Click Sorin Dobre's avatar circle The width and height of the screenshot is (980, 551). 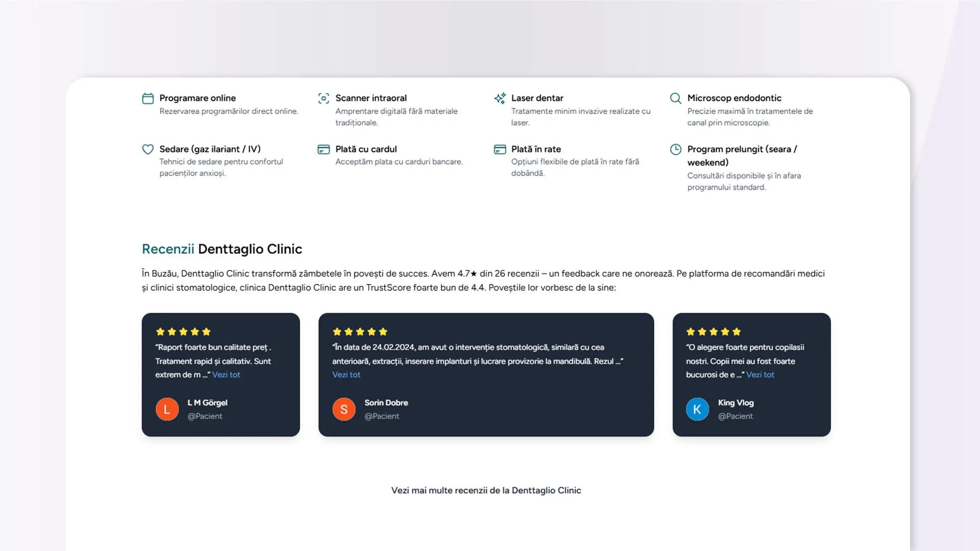tap(344, 409)
